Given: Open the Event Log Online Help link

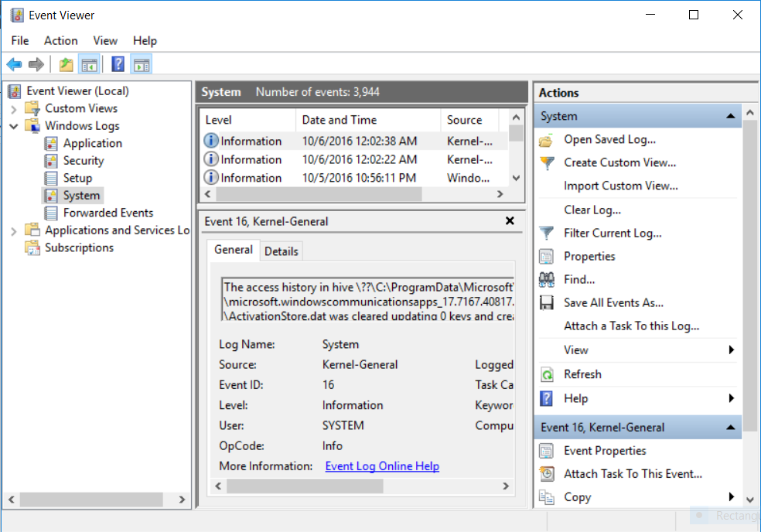Looking at the screenshot, I should pos(382,466).
